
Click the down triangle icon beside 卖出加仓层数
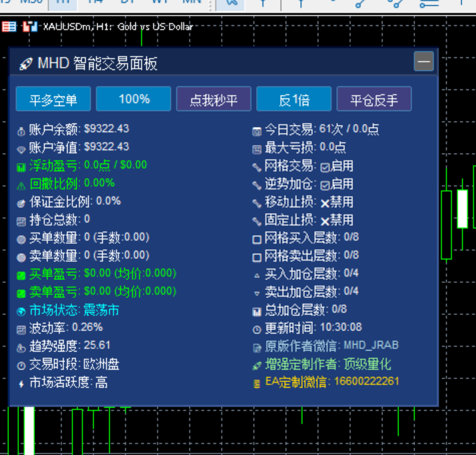click(257, 293)
